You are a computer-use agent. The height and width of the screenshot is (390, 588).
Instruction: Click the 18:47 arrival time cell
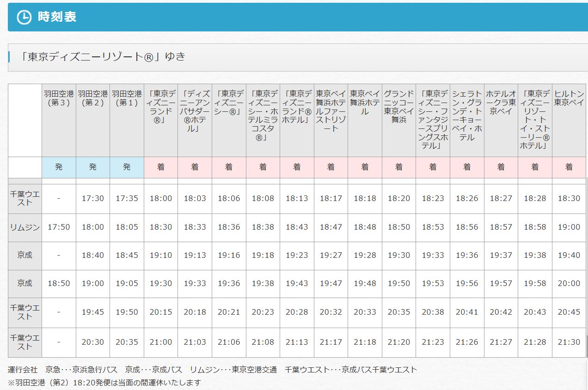[331, 227]
